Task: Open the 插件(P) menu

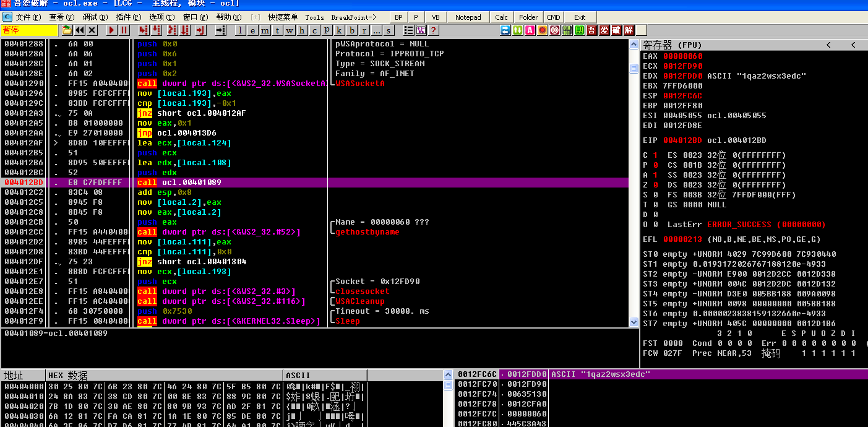Action: coord(129,17)
